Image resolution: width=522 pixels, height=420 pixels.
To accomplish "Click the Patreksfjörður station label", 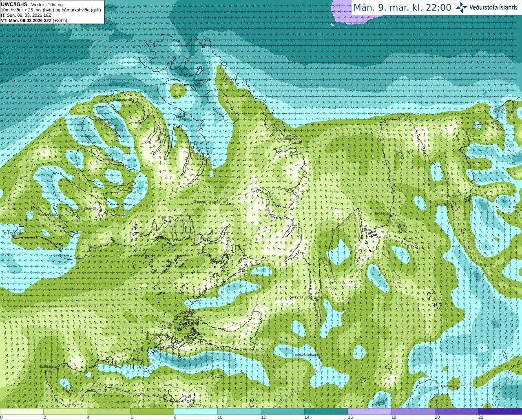I will (x=48, y=214).
